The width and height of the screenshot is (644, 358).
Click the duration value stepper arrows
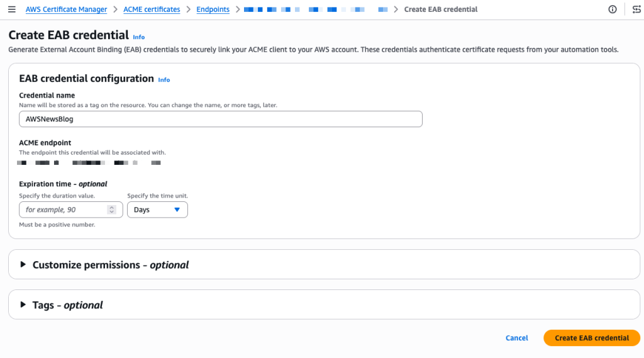(111, 210)
